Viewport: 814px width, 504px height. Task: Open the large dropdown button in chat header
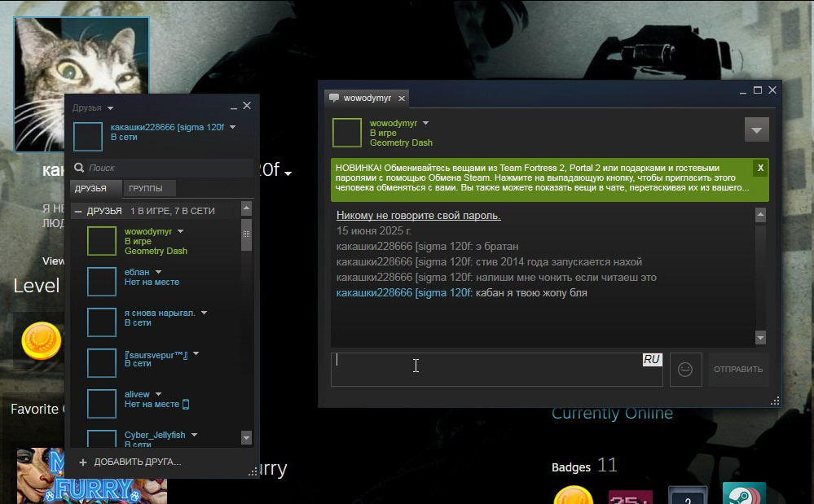click(x=756, y=130)
